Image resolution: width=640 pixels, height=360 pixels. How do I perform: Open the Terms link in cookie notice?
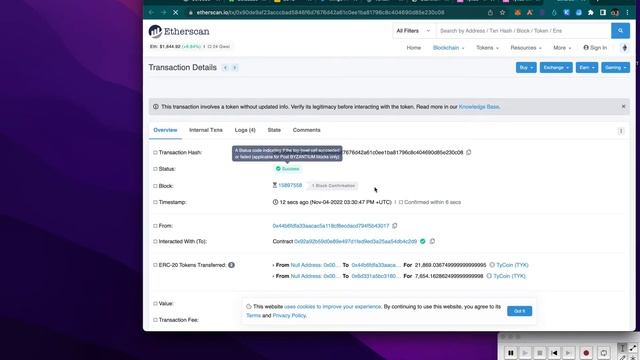253,316
